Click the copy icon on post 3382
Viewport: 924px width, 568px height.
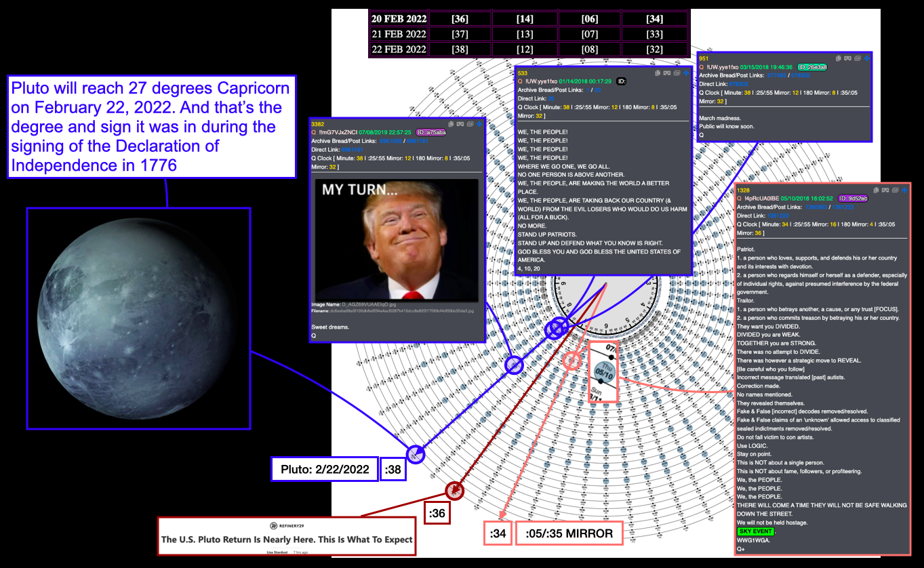(x=451, y=124)
